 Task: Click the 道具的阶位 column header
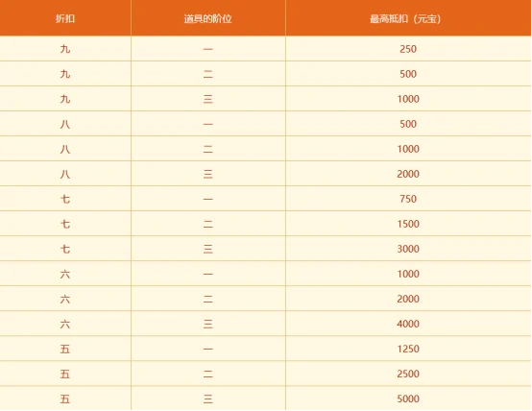coord(208,18)
